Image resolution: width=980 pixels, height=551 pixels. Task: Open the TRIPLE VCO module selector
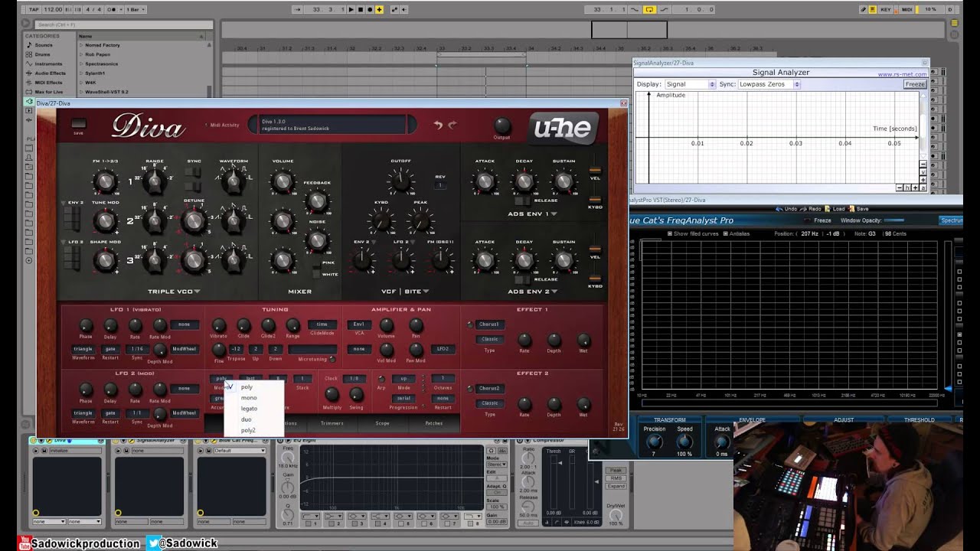click(x=174, y=292)
